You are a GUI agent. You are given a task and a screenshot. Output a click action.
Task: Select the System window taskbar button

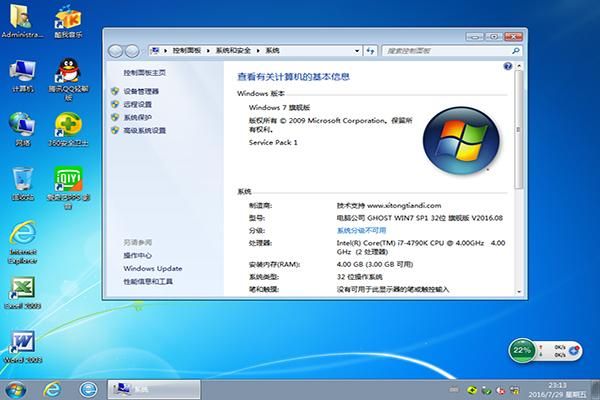pyautogui.click(x=154, y=390)
